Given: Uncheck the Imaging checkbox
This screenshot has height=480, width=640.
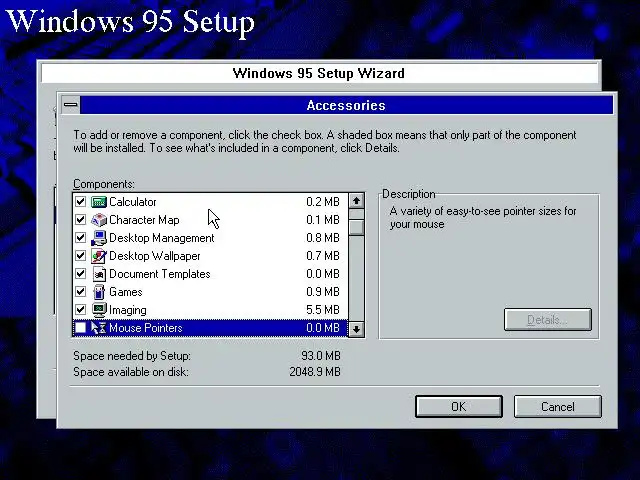Looking at the screenshot, I should 80,309.
